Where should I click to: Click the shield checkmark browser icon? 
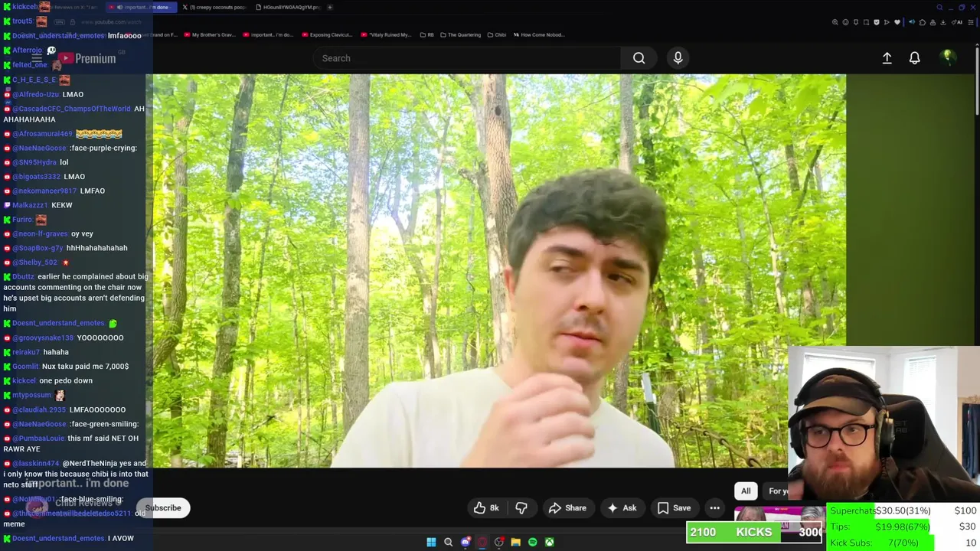pyautogui.click(x=877, y=22)
